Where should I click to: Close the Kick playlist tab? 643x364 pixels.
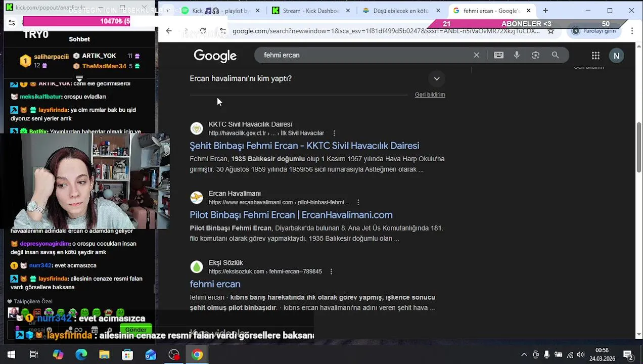coord(258,11)
